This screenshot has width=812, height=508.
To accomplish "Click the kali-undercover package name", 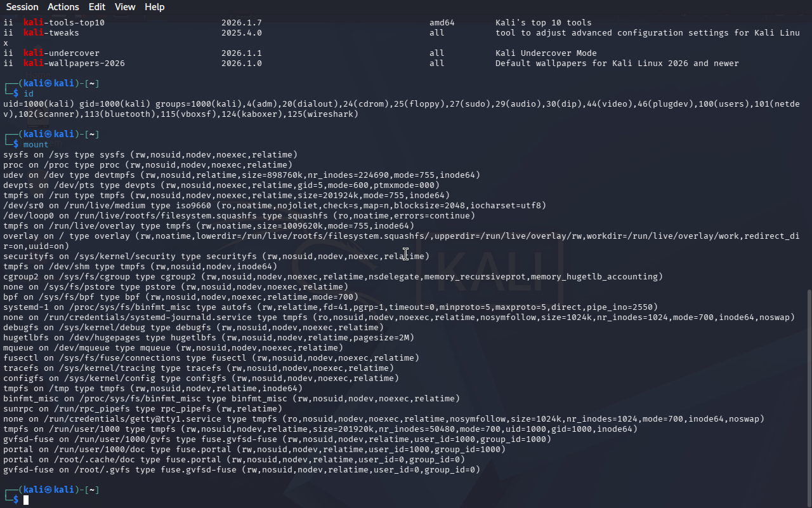I will point(62,53).
